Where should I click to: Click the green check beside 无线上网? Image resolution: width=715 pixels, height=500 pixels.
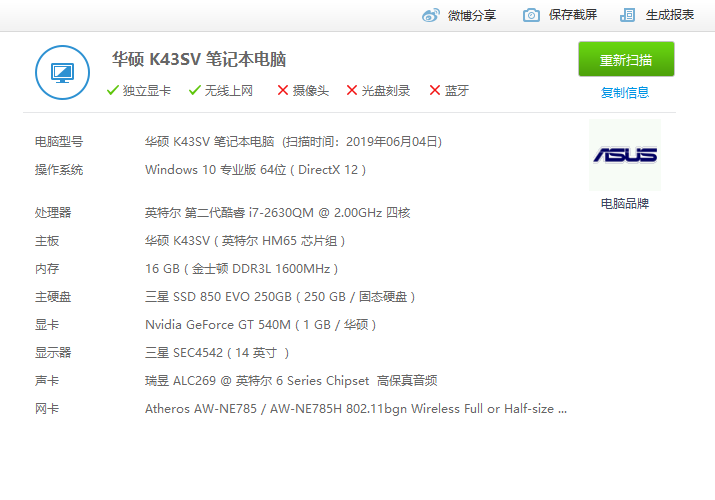click(195, 90)
